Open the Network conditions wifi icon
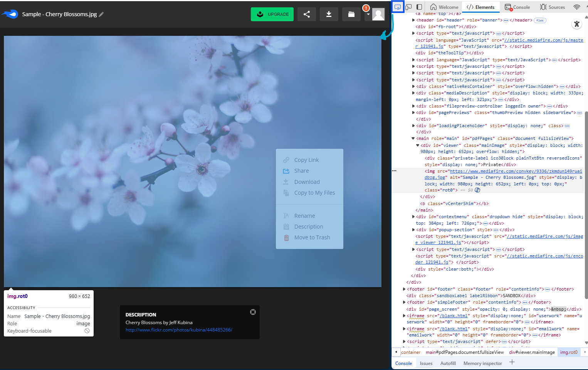Screen dimensions: 588x370 point(576,7)
